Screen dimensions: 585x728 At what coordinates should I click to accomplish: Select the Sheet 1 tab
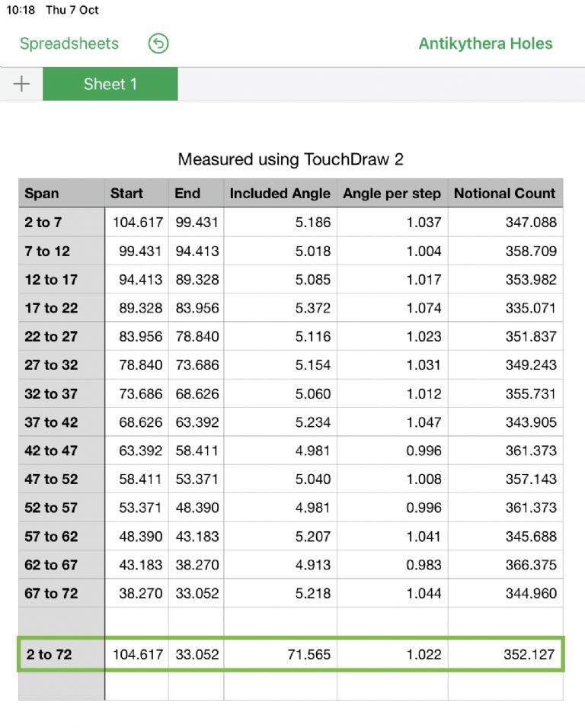tap(110, 84)
